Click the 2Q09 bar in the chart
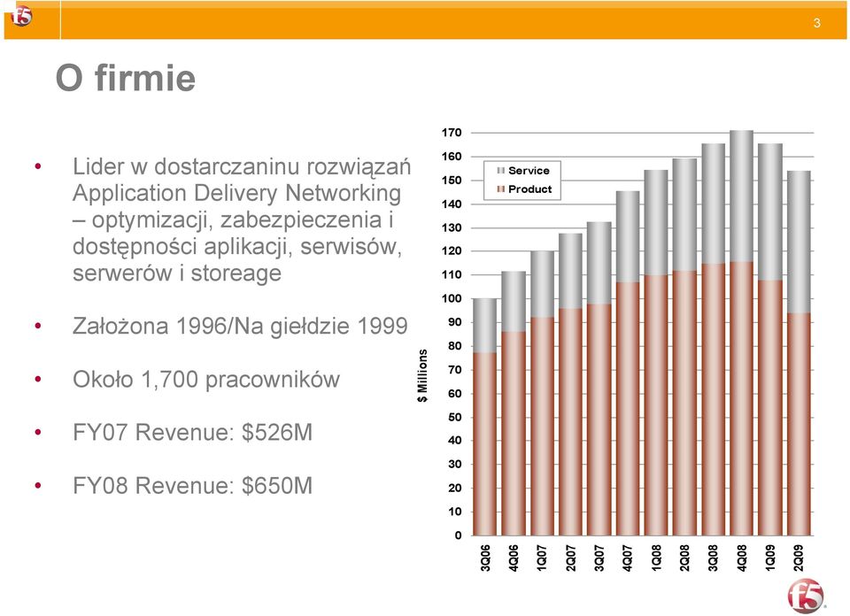 pos(799,353)
